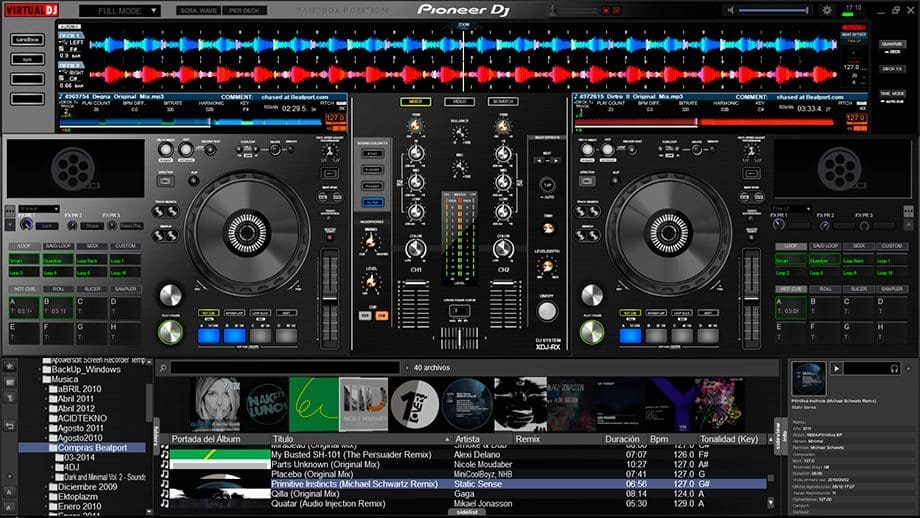Image resolution: width=920 pixels, height=518 pixels.
Task: Sort by the Titulo column arrow
Action: [x=447, y=439]
